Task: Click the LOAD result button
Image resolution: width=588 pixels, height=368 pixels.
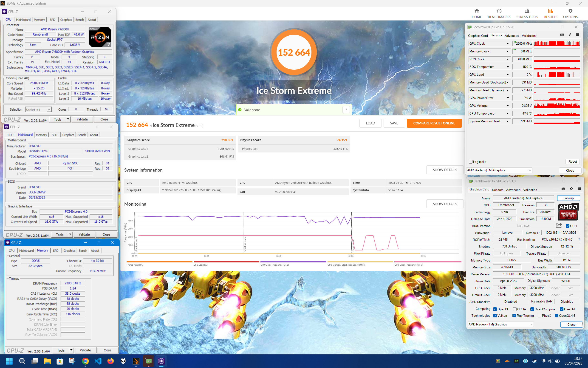Action: tap(370, 123)
